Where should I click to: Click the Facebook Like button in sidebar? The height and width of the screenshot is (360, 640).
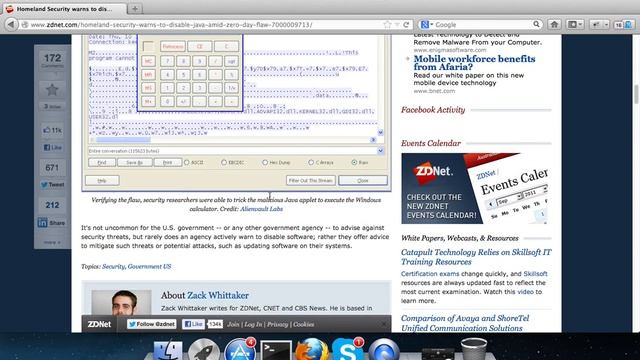(52, 147)
